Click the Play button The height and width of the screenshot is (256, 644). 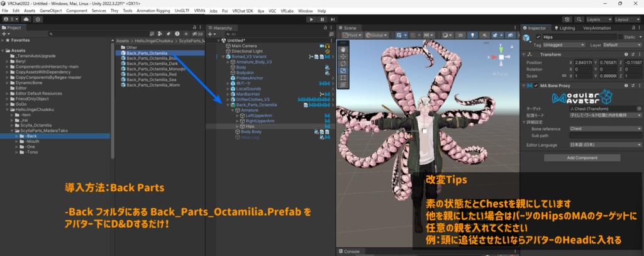point(311,19)
